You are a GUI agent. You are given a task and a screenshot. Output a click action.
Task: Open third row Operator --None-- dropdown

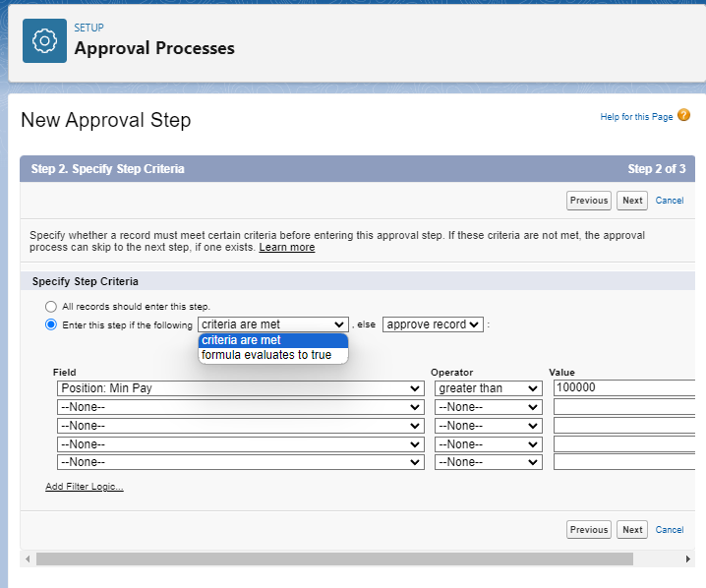(488, 426)
